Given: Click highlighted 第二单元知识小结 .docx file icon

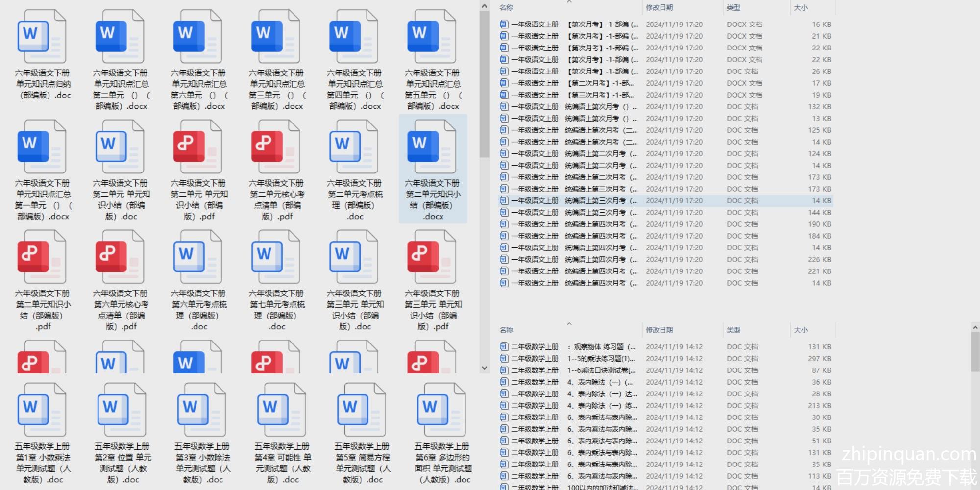Looking at the screenshot, I should (432, 147).
